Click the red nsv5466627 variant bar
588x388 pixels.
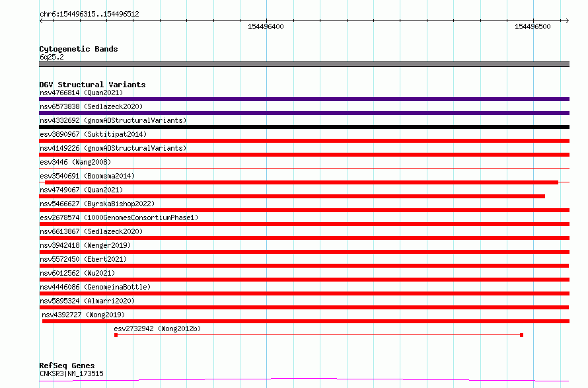click(304, 210)
